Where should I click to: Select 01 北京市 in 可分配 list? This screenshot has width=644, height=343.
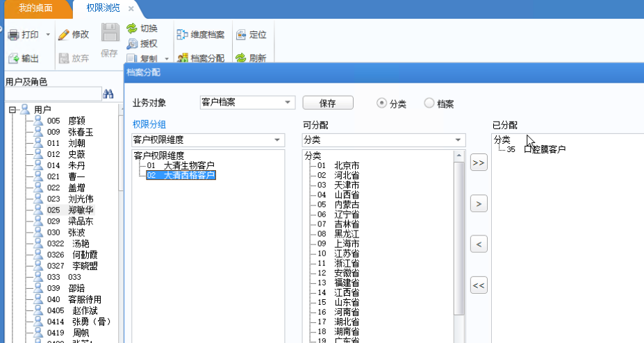click(x=338, y=165)
